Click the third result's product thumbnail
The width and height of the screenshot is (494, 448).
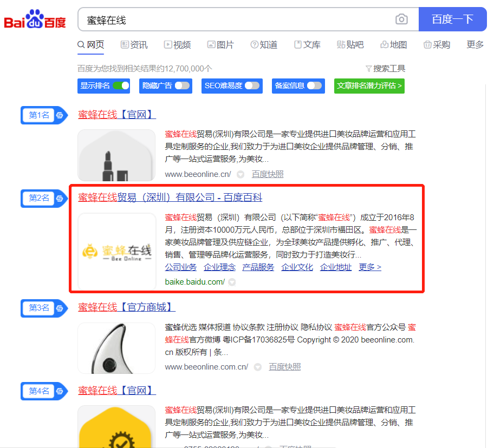tap(116, 348)
